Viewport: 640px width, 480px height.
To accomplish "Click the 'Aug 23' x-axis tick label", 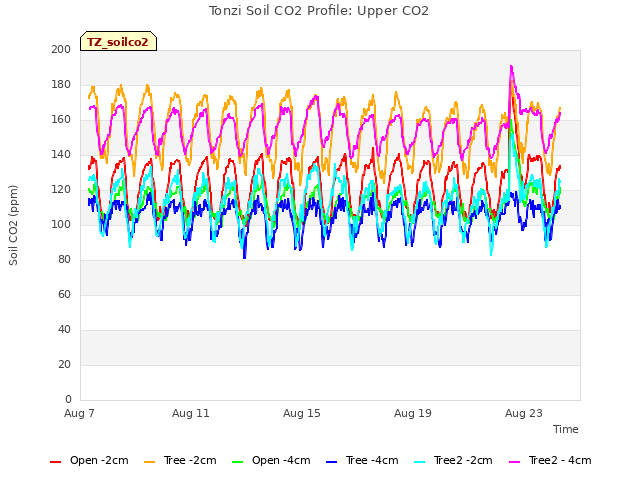I will point(524,413).
